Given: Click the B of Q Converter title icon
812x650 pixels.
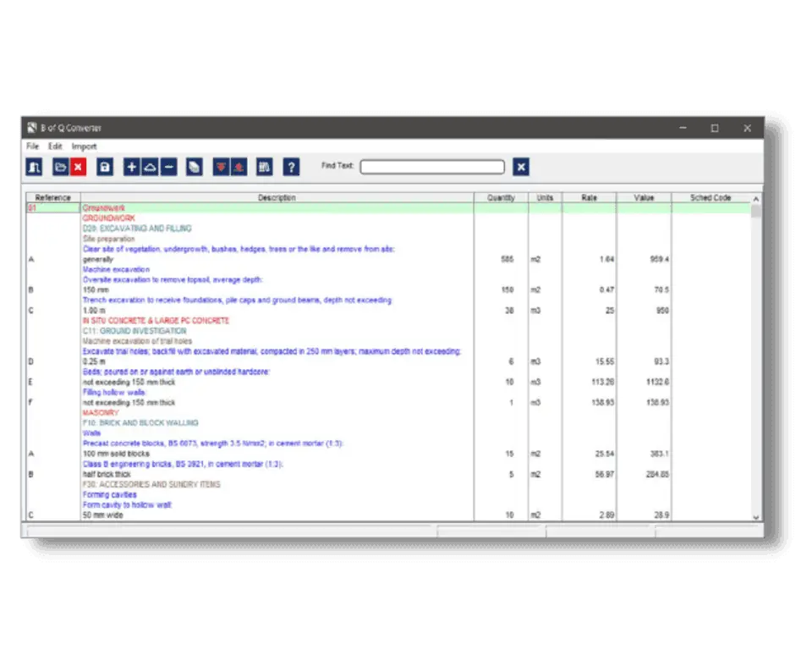Looking at the screenshot, I should [x=32, y=128].
